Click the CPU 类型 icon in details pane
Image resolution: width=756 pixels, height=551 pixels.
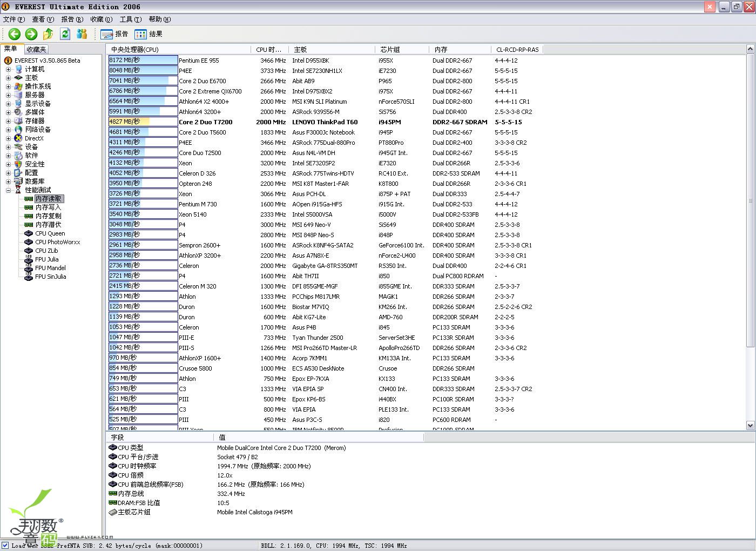[113, 447]
